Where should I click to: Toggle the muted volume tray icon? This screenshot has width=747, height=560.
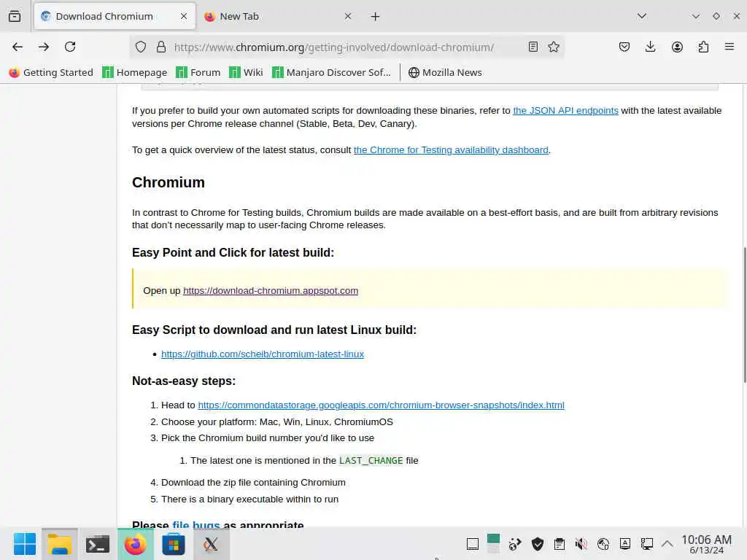pyautogui.click(x=581, y=544)
